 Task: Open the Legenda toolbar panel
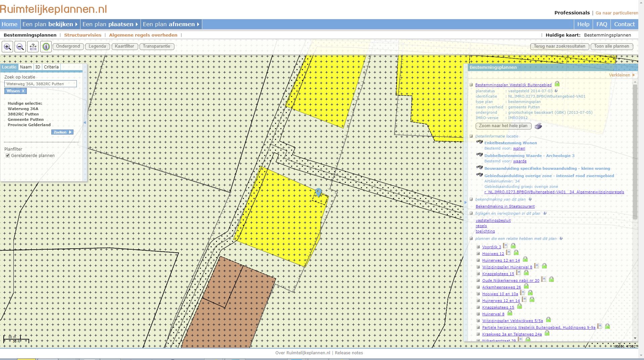tap(97, 46)
